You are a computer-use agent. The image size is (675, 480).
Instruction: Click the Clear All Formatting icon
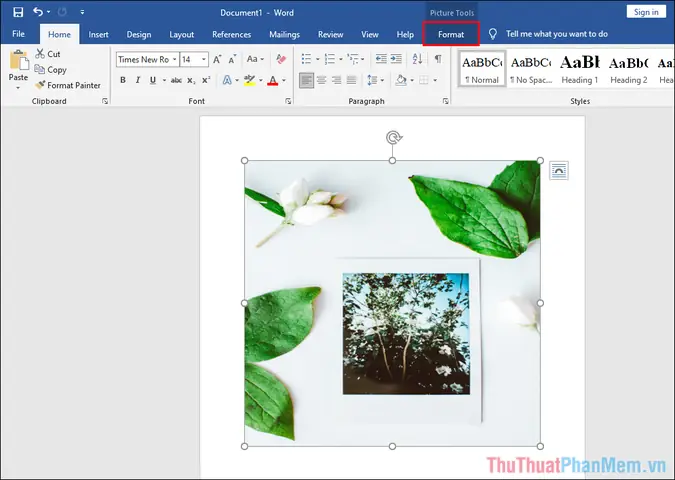pyautogui.click(x=281, y=59)
